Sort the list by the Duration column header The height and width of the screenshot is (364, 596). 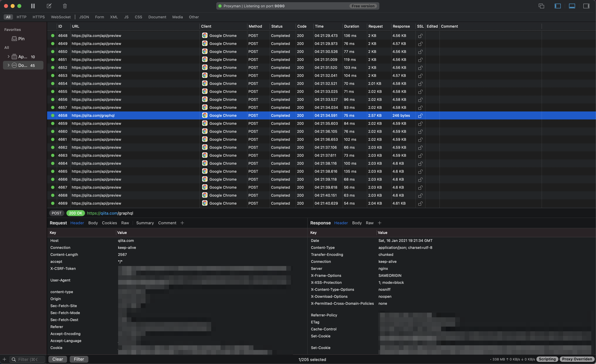tap(351, 26)
